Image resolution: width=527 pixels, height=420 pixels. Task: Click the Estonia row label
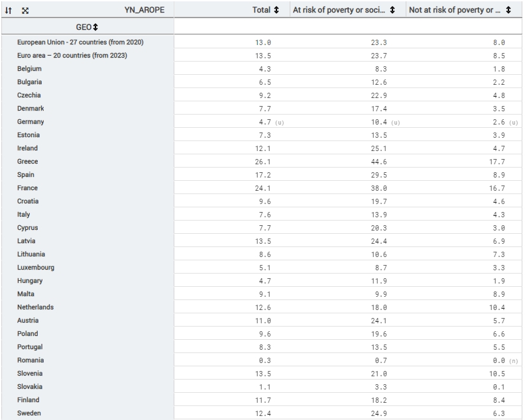coord(29,135)
